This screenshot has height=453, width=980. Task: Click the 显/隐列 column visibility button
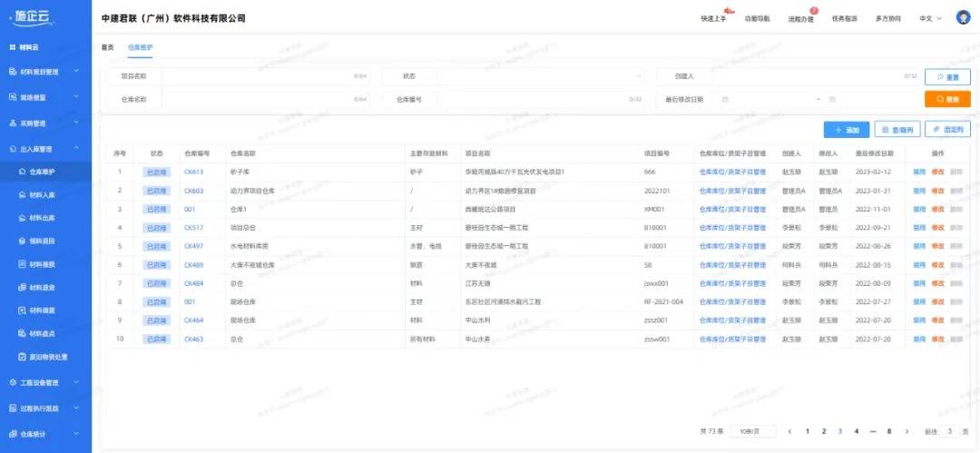point(897,130)
